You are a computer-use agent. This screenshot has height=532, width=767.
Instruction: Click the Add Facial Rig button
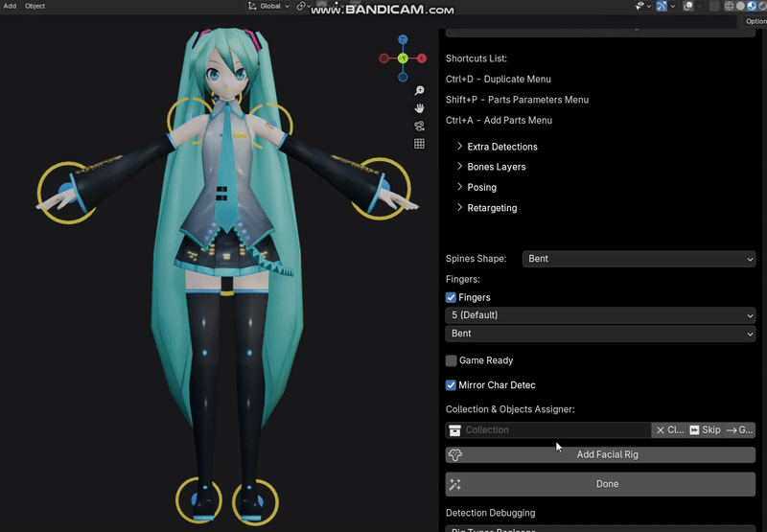[x=600, y=454]
